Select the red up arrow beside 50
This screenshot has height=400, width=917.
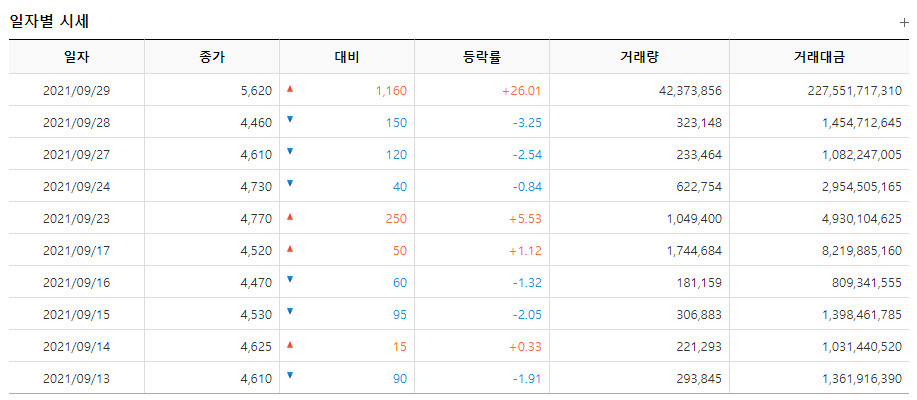point(289,249)
